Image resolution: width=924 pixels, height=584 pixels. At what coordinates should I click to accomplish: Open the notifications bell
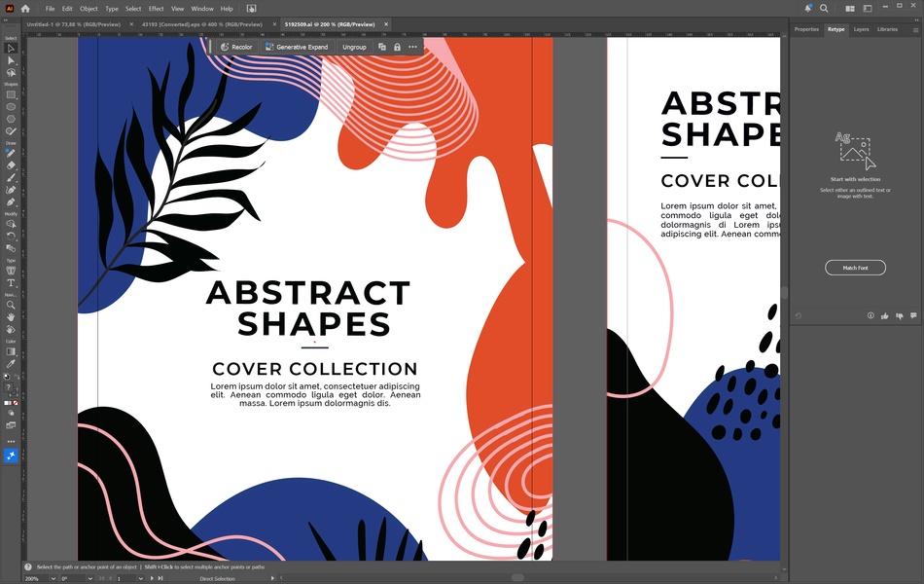click(x=808, y=8)
